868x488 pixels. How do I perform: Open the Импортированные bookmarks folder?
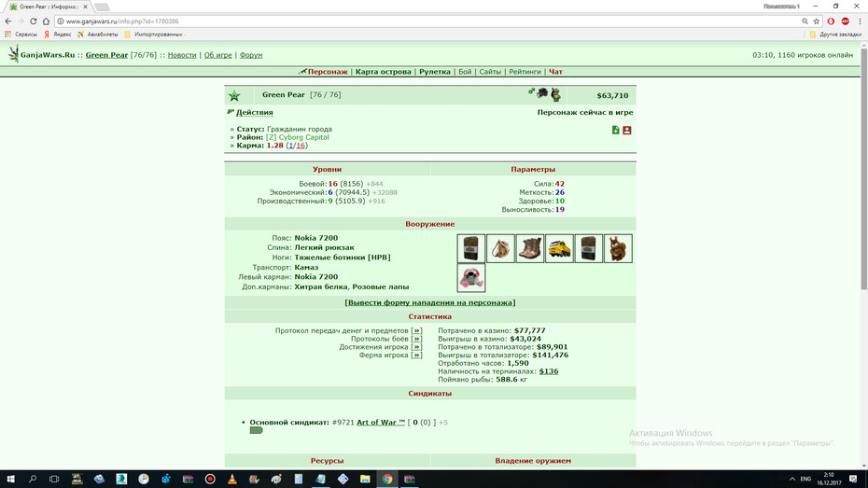pos(153,35)
